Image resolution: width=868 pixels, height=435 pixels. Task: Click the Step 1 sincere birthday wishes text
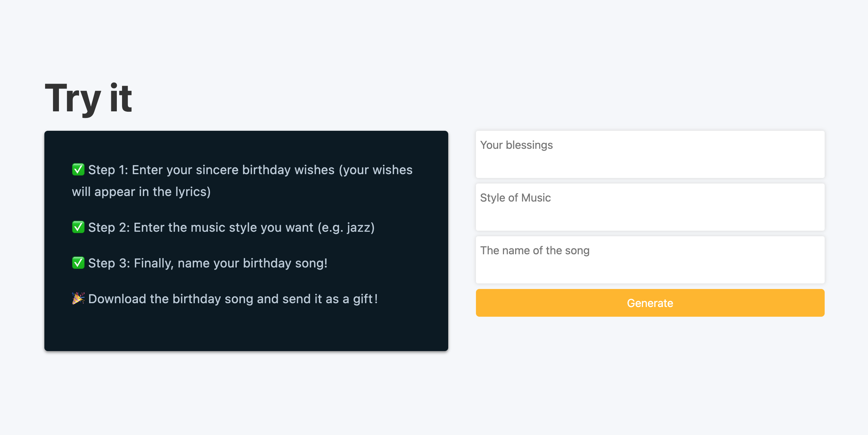(x=233, y=170)
